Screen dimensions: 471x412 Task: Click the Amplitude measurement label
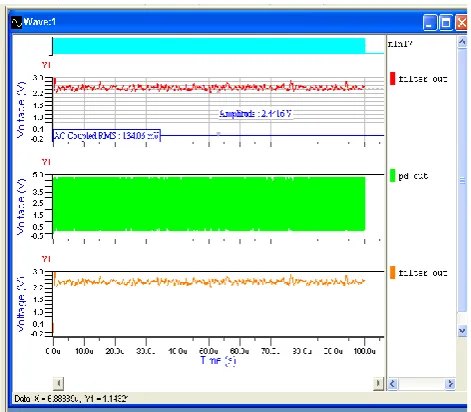[255, 114]
